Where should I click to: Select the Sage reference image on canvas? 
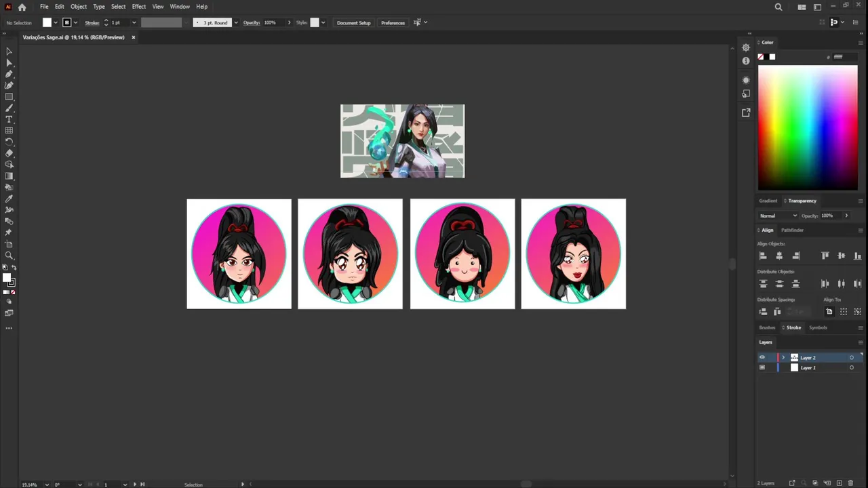click(402, 141)
